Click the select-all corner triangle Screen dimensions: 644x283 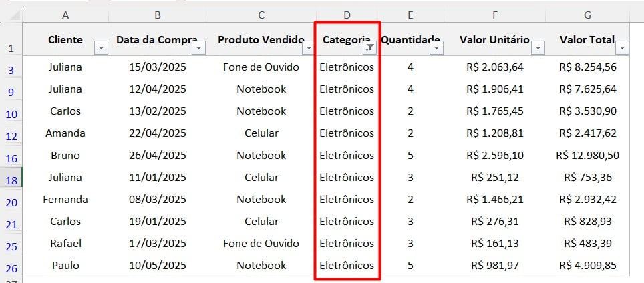click(15, 15)
